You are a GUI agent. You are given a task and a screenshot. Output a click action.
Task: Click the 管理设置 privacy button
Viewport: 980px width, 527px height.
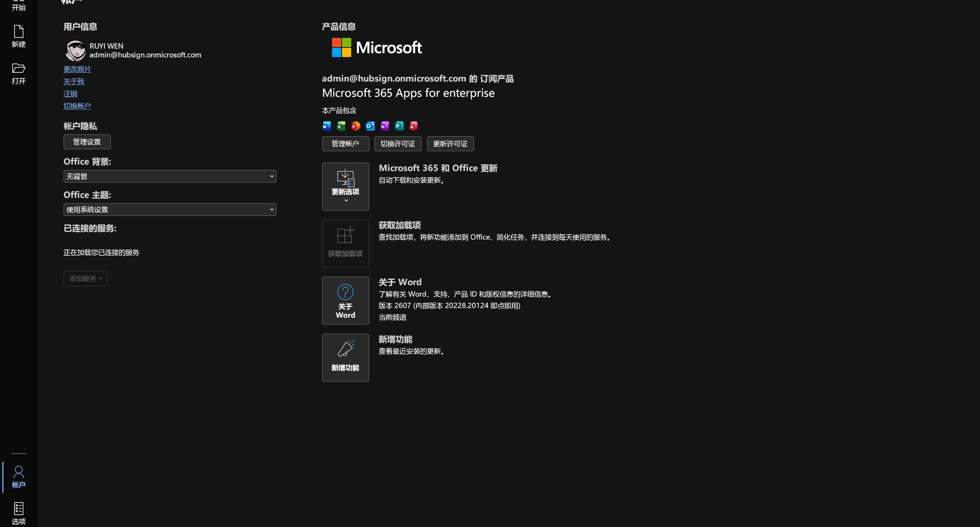pyautogui.click(x=87, y=142)
